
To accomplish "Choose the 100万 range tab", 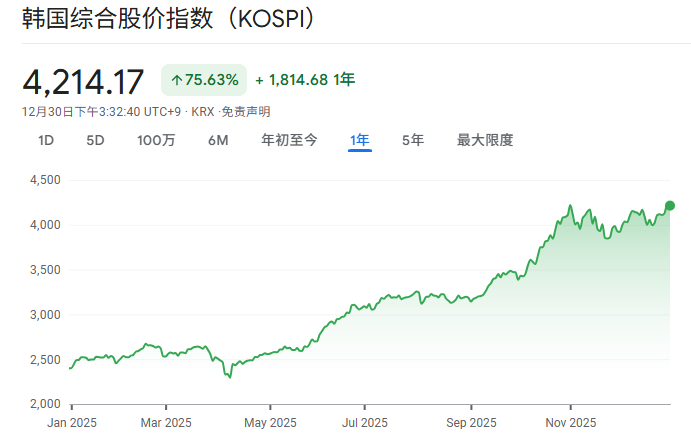I will click(x=156, y=141).
